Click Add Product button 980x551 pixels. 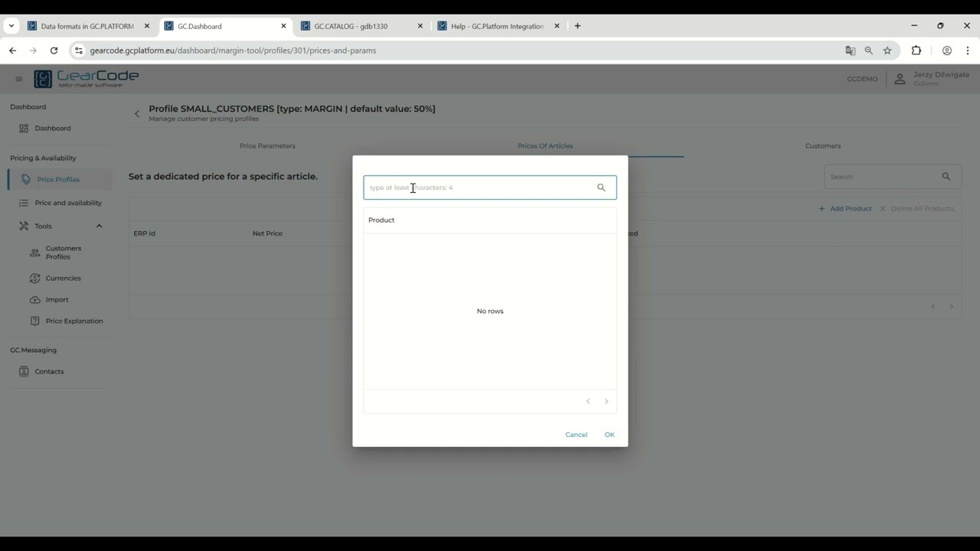coord(845,208)
